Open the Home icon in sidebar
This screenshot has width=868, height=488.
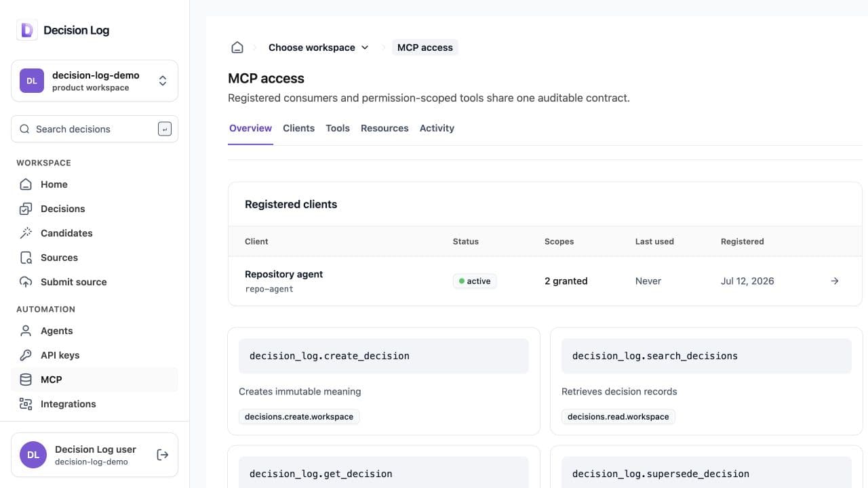click(26, 184)
